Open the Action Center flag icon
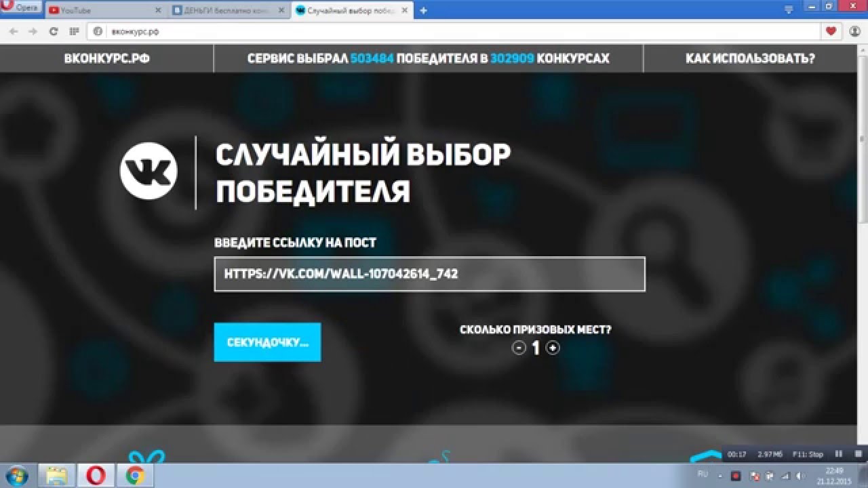Screen dimensions: 868x488 (x=754, y=474)
